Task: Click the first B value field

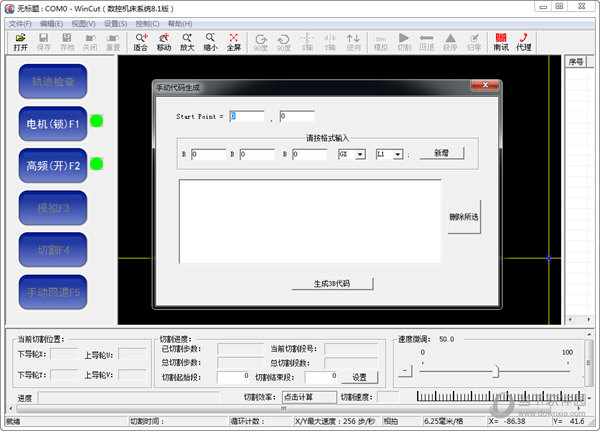Action: point(209,154)
